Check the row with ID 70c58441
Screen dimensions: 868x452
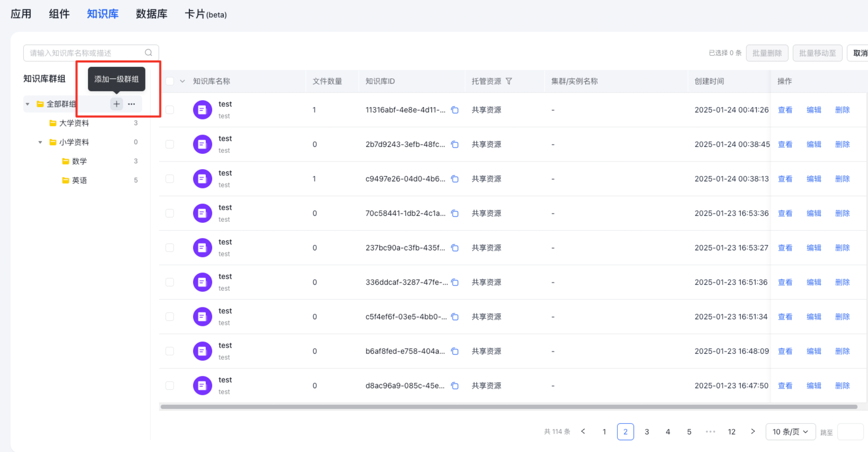click(x=170, y=213)
